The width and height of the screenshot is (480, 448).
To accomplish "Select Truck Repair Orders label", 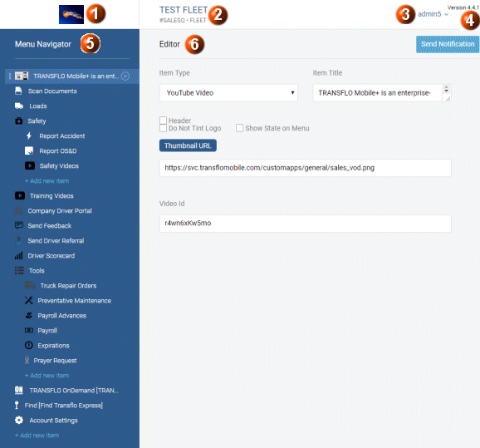I will pyautogui.click(x=68, y=286).
